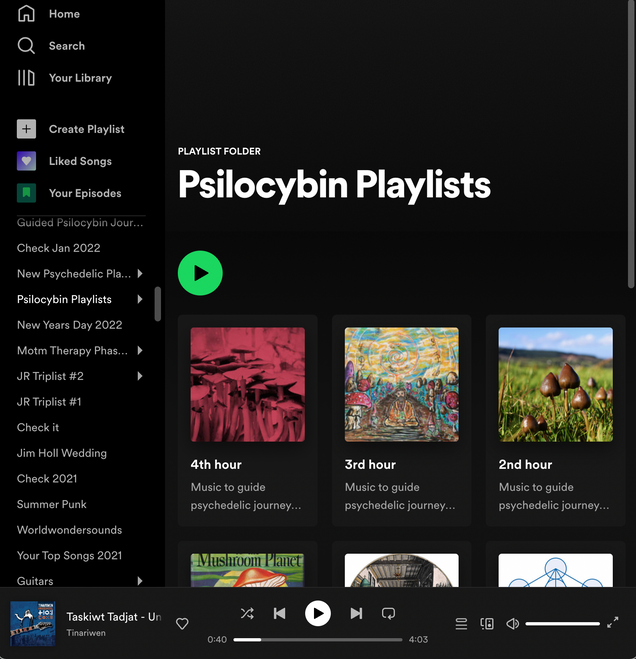
Task: Click the sidebar playlist scrollbar
Action: tap(158, 304)
